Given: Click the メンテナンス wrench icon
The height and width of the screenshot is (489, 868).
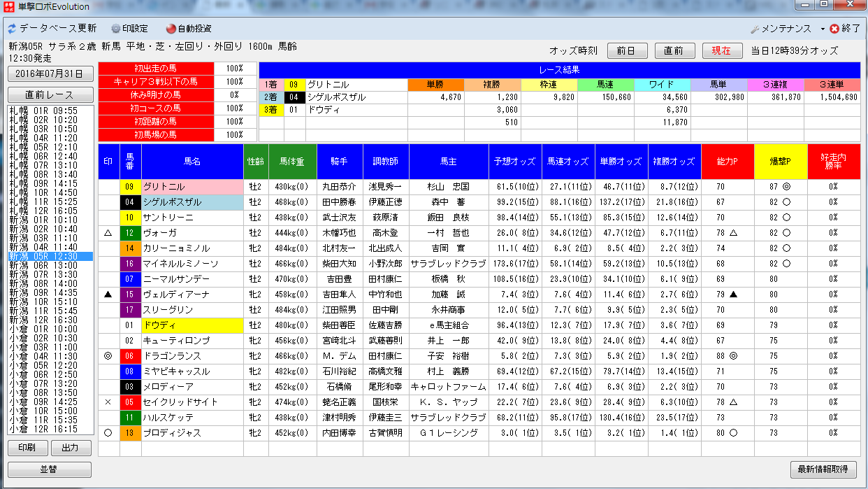Looking at the screenshot, I should [x=754, y=29].
